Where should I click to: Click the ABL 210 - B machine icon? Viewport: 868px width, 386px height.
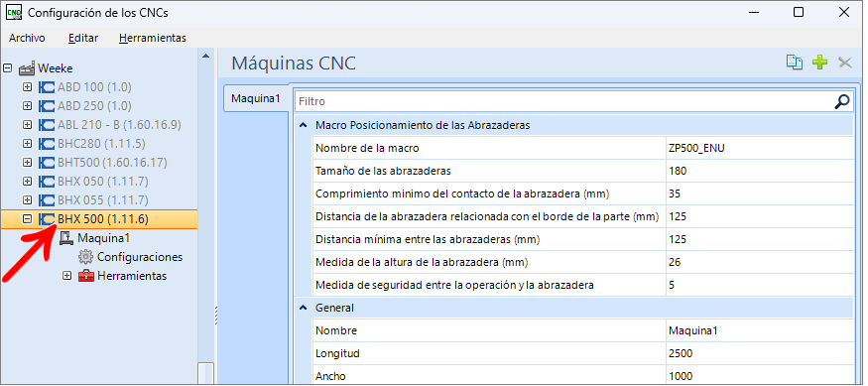point(47,125)
